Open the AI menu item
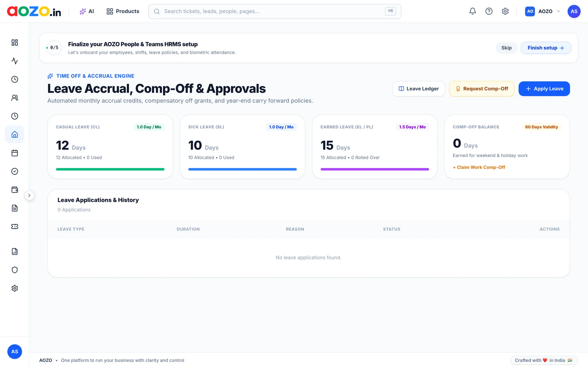The image size is (588, 368). click(87, 11)
